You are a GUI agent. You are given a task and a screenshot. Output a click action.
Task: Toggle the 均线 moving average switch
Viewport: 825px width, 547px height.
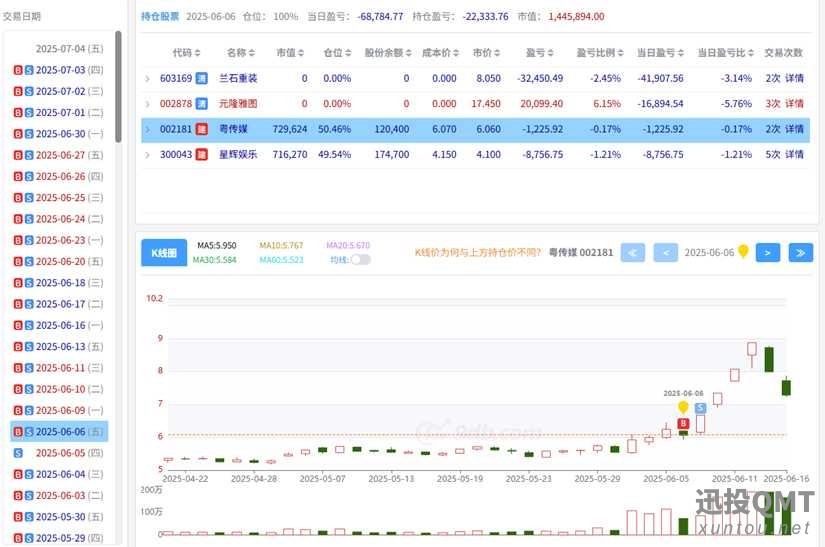click(x=360, y=259)
